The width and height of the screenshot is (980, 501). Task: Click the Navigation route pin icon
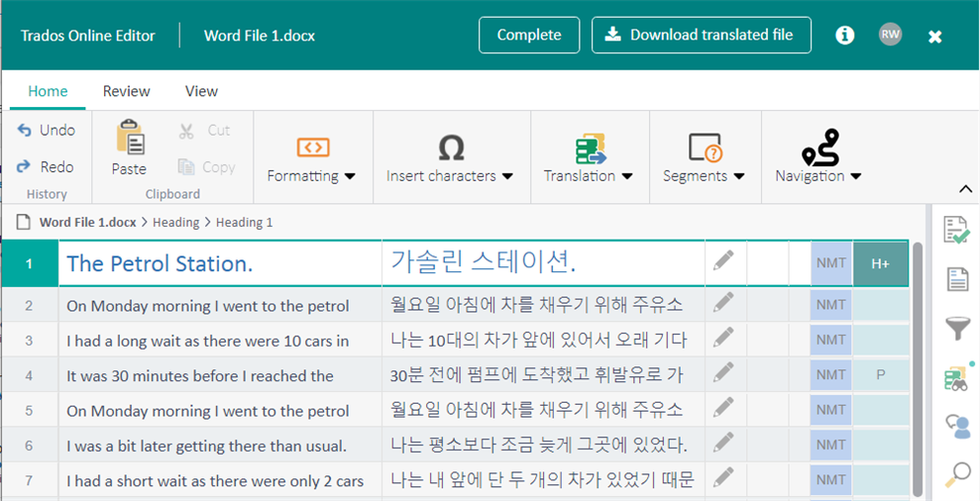[x=820, y=148]
